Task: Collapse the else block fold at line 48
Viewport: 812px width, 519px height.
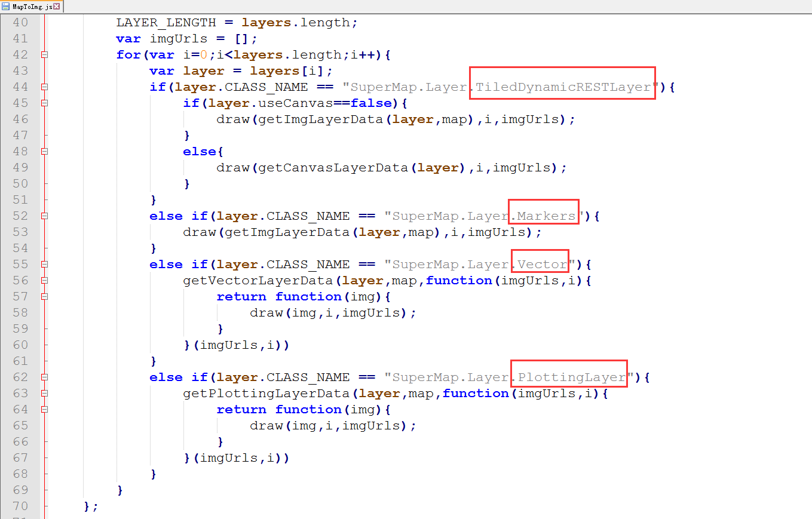Action: point(44,152)
